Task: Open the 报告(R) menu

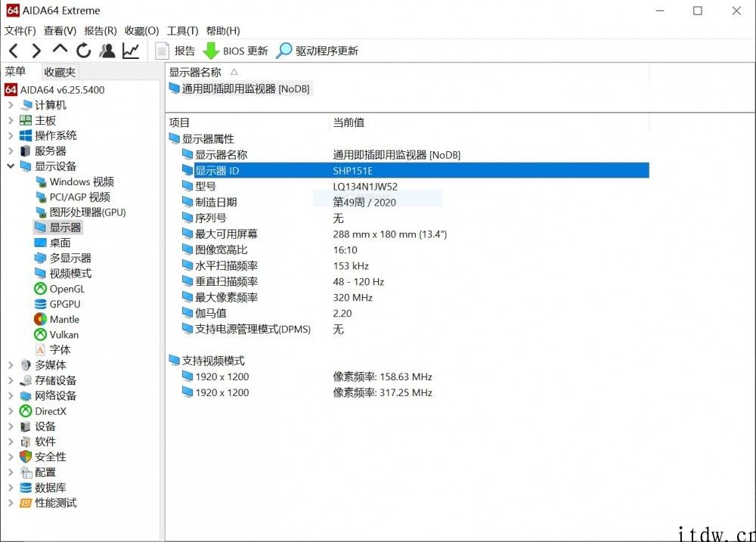Action: 101,31
